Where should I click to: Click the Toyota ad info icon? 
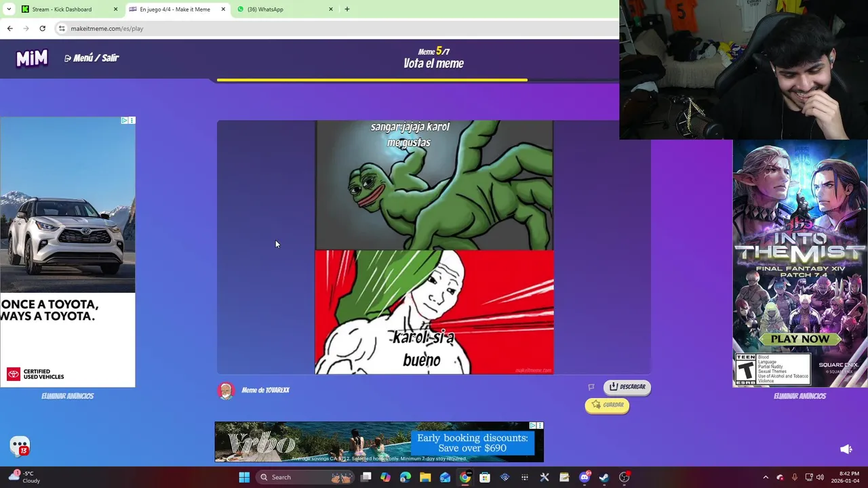[125, 121]
